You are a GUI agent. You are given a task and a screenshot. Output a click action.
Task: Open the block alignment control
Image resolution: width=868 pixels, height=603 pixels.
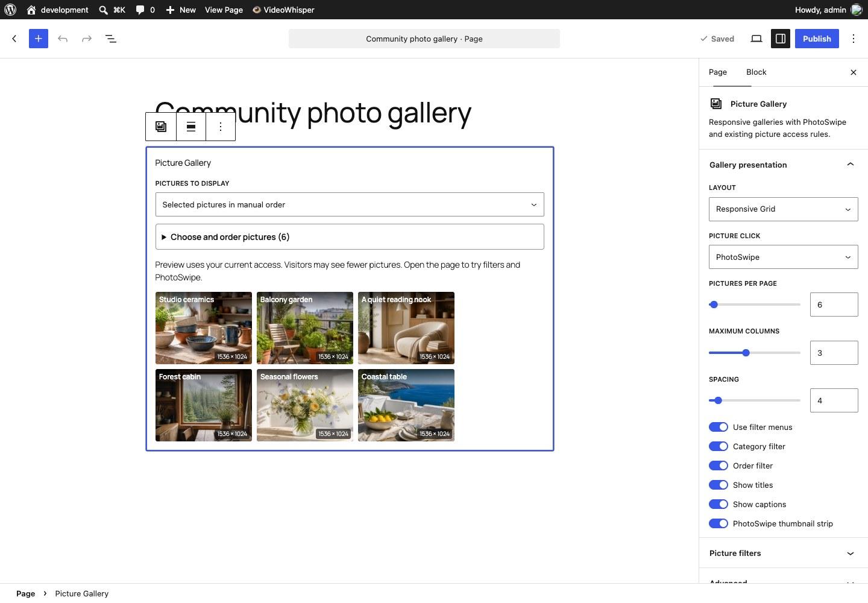pyautogui.click(x=191, y=127)
